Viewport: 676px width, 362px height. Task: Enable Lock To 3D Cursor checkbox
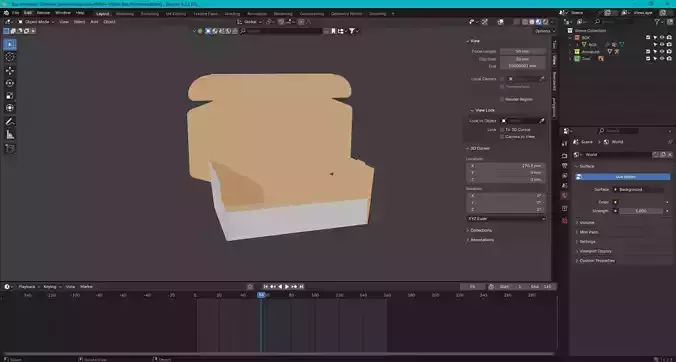(x=502, y=130)
